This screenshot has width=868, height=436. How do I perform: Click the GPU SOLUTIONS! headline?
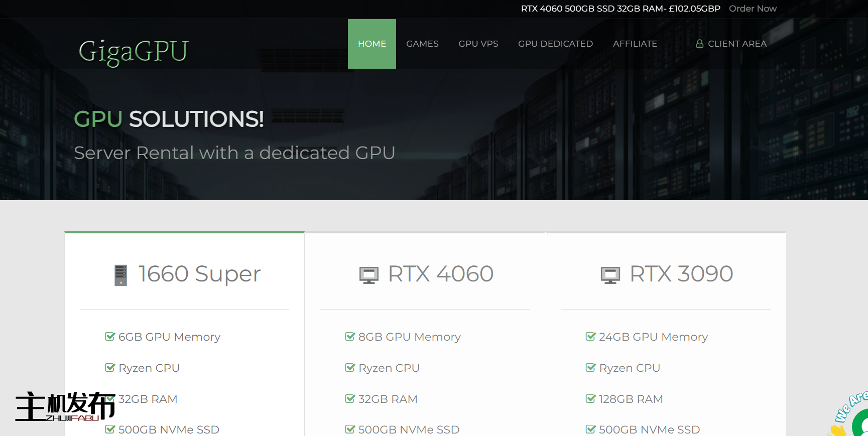coord(169,119)
